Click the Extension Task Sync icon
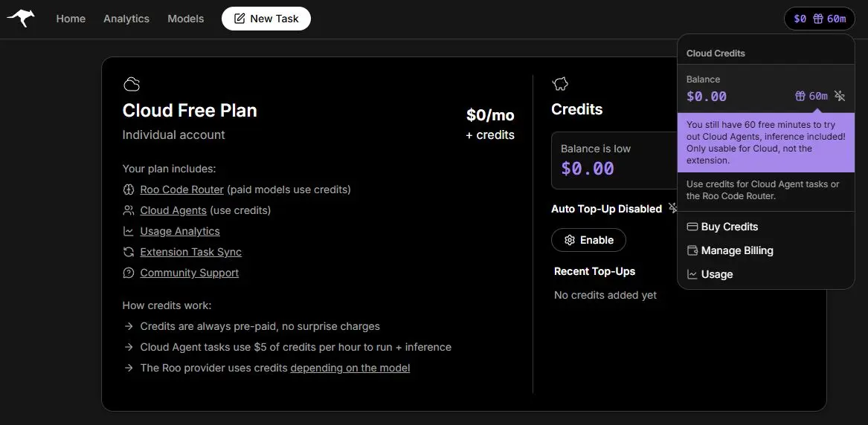 pos(129,252)
